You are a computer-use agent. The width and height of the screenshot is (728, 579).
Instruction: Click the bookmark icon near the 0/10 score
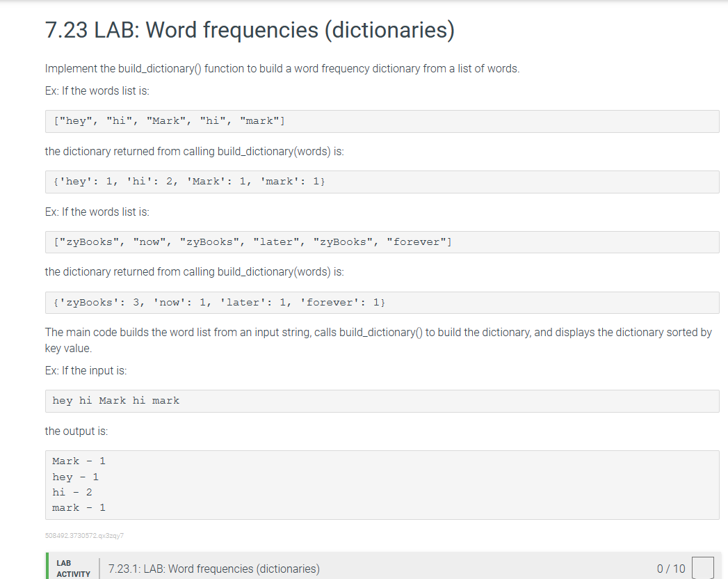(704, 567)
